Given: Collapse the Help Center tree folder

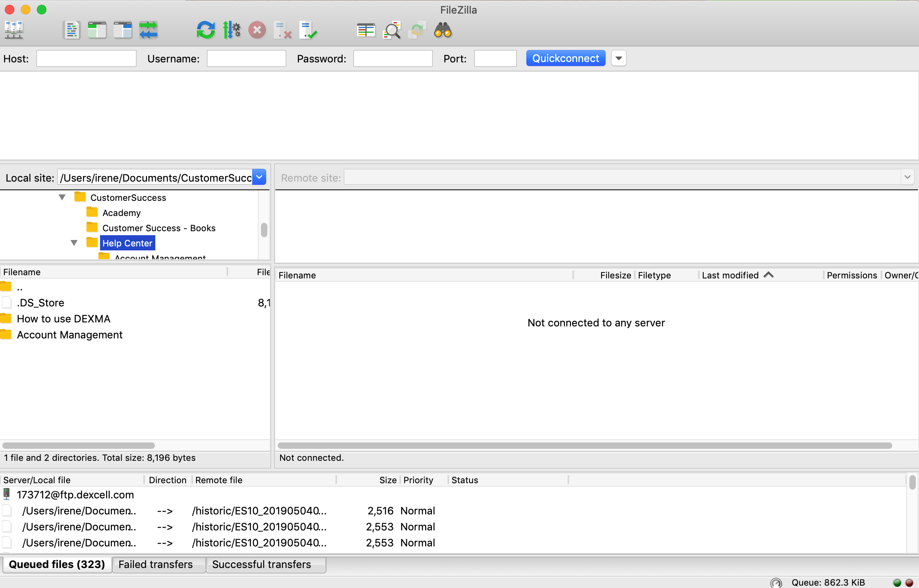Looking at the screenshot, I should point(74,243).
